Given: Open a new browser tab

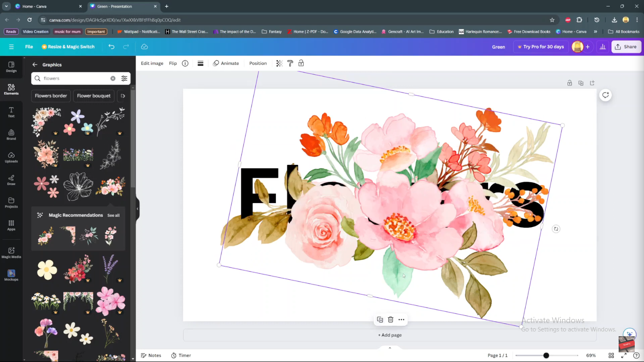Looking at the screenshot, I should coord(167,6).
